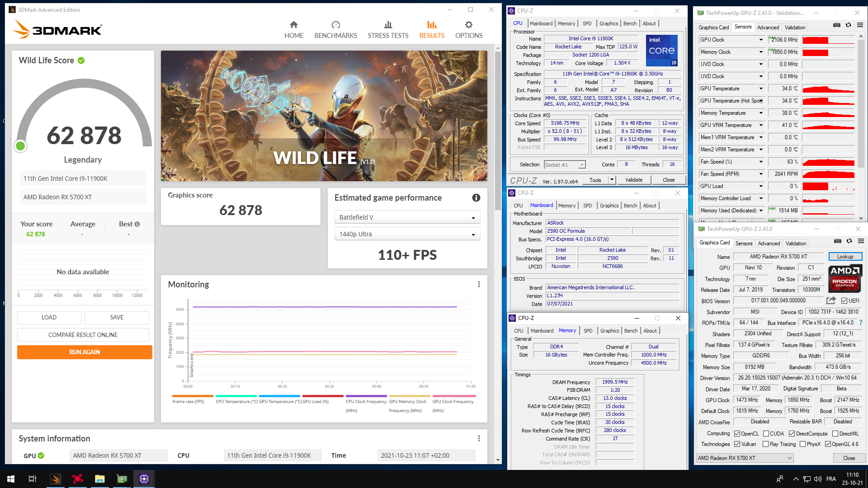
Task: Click the SAVE button in 3DMark
Action: click(x=117, y=317)
